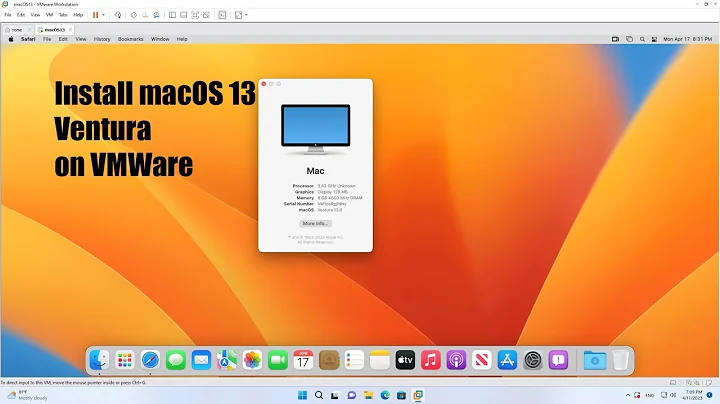Screen dimensions: 720x404
Task: Open the Calendar app showing 17
Action: pyautogui.click(x=303, y=360)
